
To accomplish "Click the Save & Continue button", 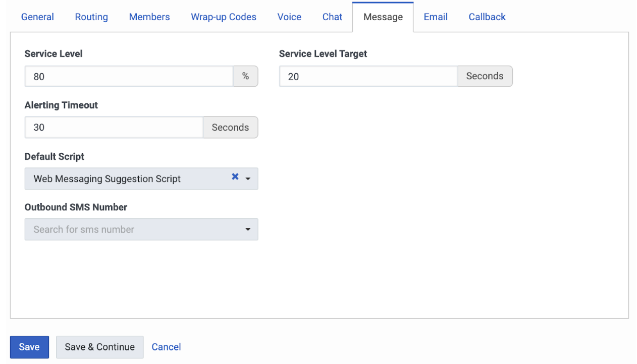I will [100, 347].
